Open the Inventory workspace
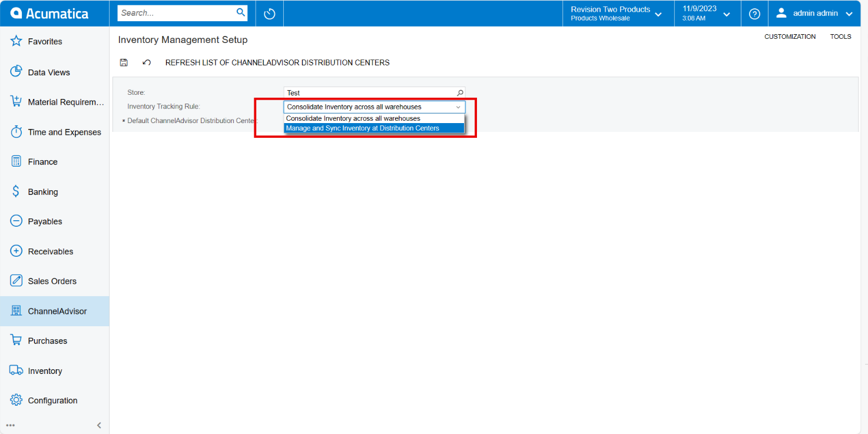 click(45, 370)
